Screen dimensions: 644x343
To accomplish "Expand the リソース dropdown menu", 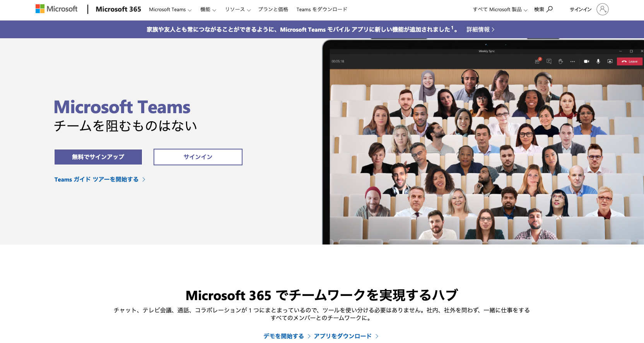I will (238, 9).
